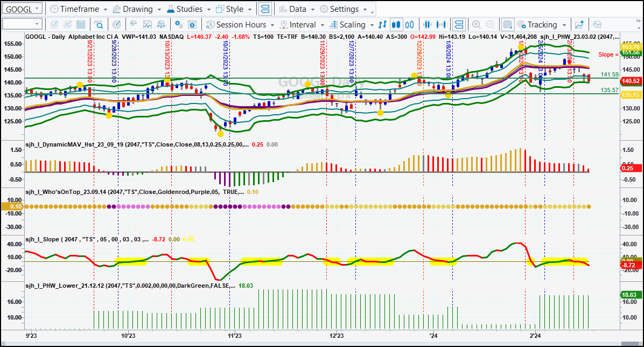This screenshot has width=644, height=347.
Task: Click the target crosshair icon
Action: pos(117,25)
